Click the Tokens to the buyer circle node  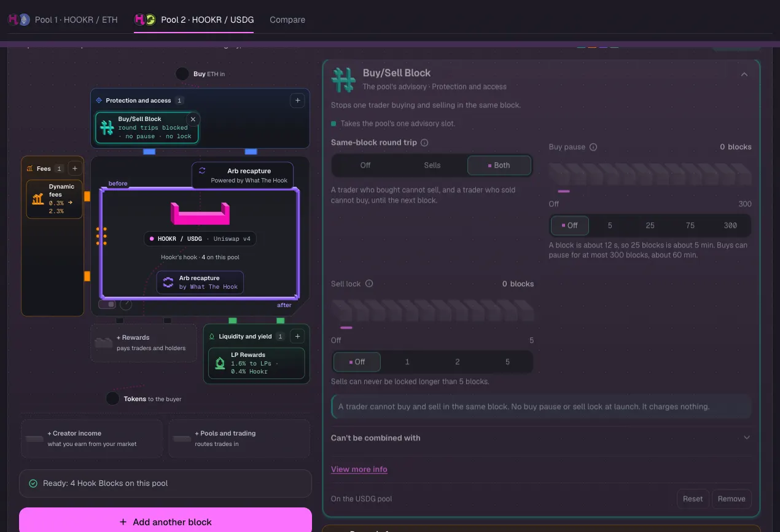pos(112,399)
